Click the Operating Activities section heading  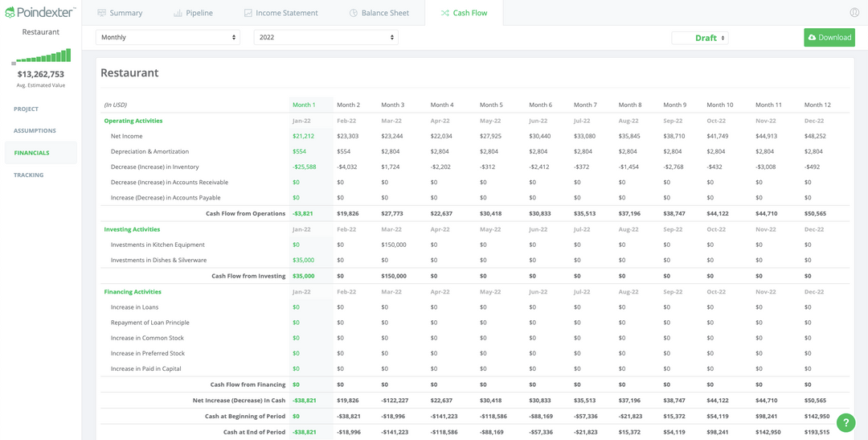133,121
